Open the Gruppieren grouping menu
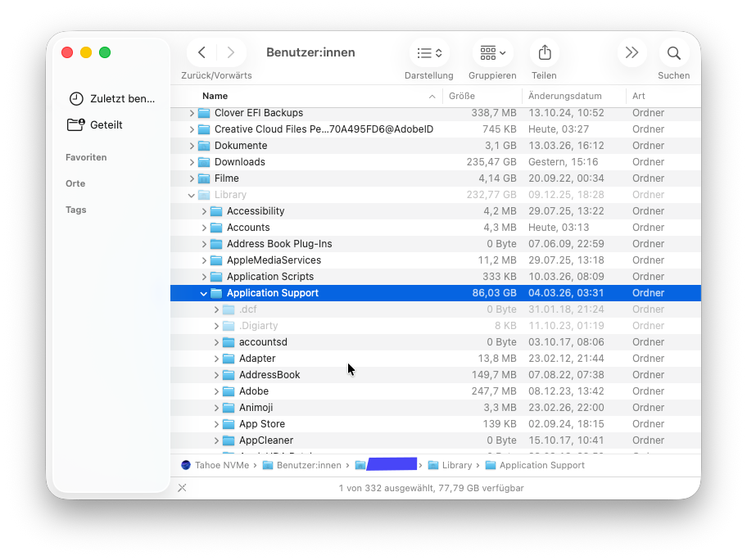747x560 pixels. 492,52
